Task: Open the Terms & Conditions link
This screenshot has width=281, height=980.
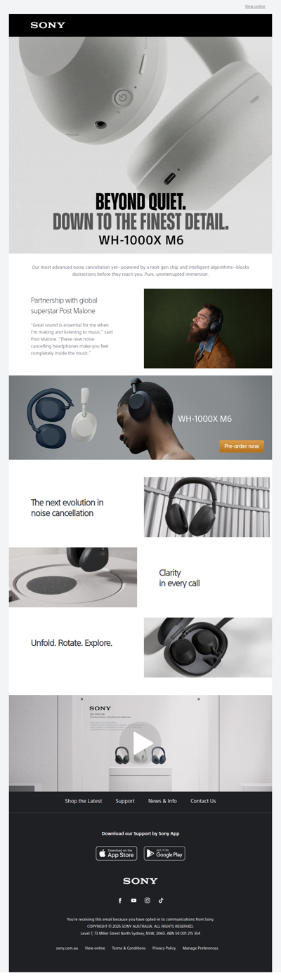Action: (129, 948)
